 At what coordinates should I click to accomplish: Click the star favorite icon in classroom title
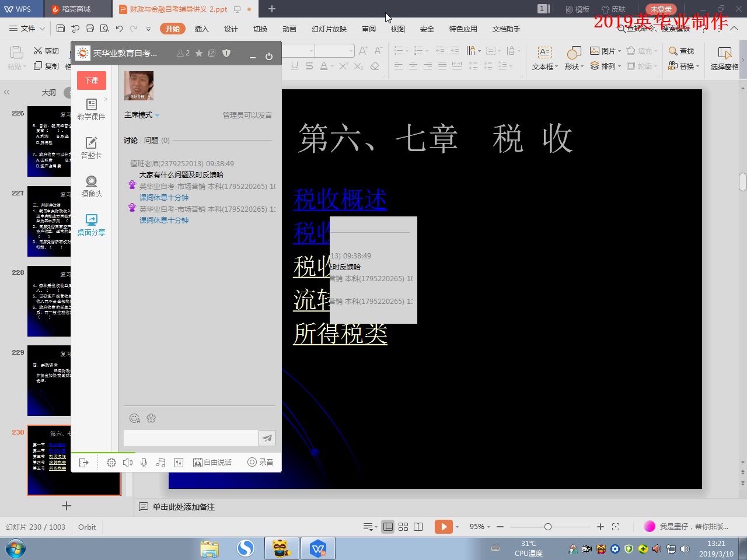pos(199,53)
